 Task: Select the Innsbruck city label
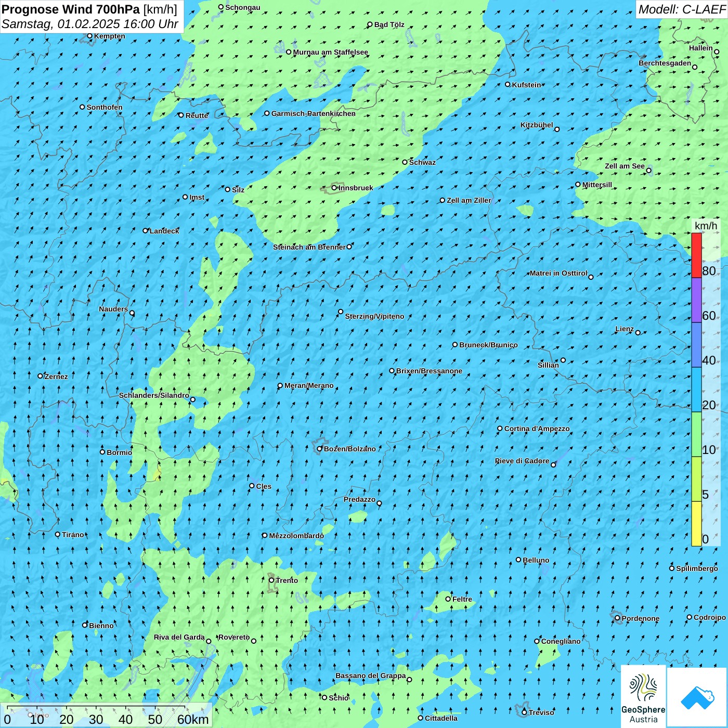click(356, 188)
